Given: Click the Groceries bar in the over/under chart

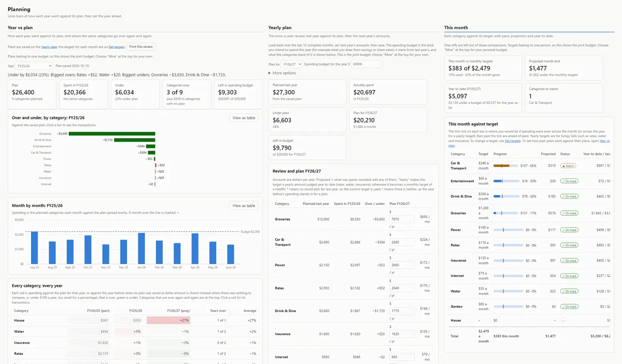Looking at the screenshot, I should (x=112, y=134).
